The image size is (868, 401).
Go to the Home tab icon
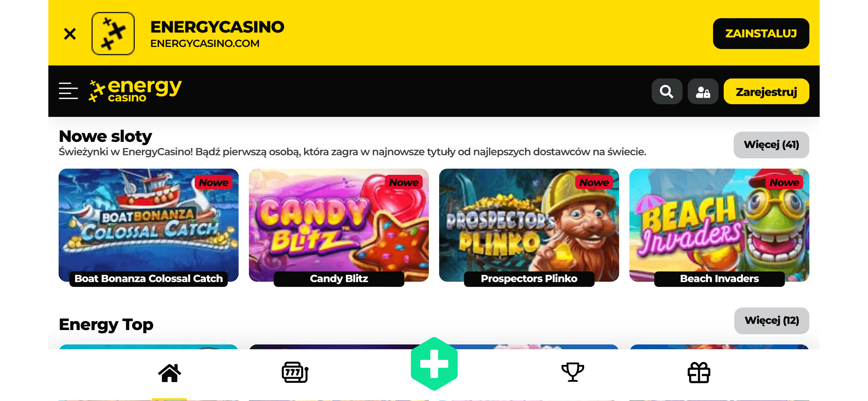click(169, 373)
